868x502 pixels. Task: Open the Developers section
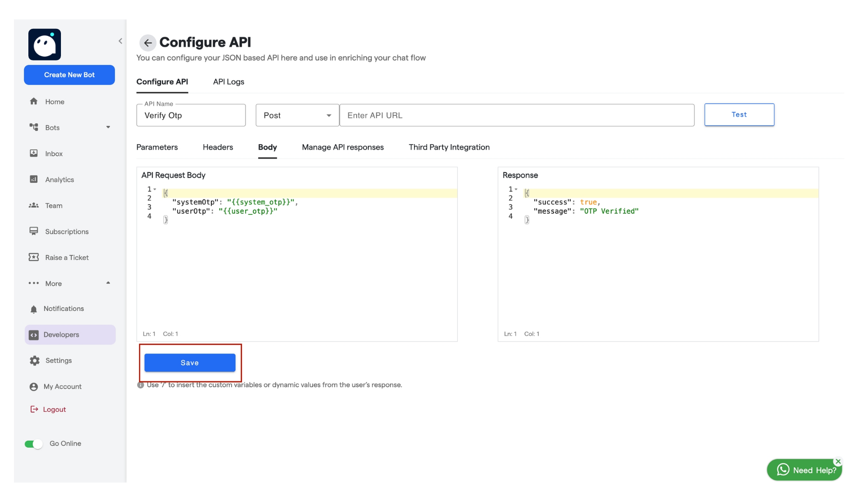point(60,334)
